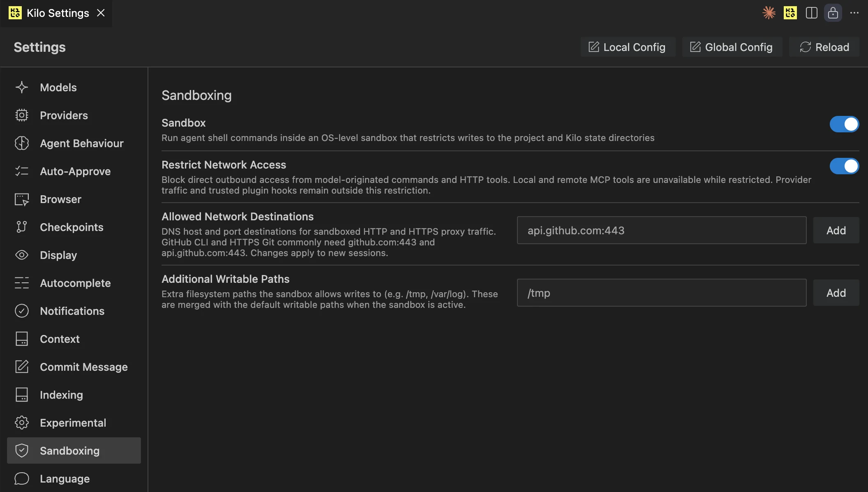
Task: Open Global Config file
Action: click(x=732, y=47)
